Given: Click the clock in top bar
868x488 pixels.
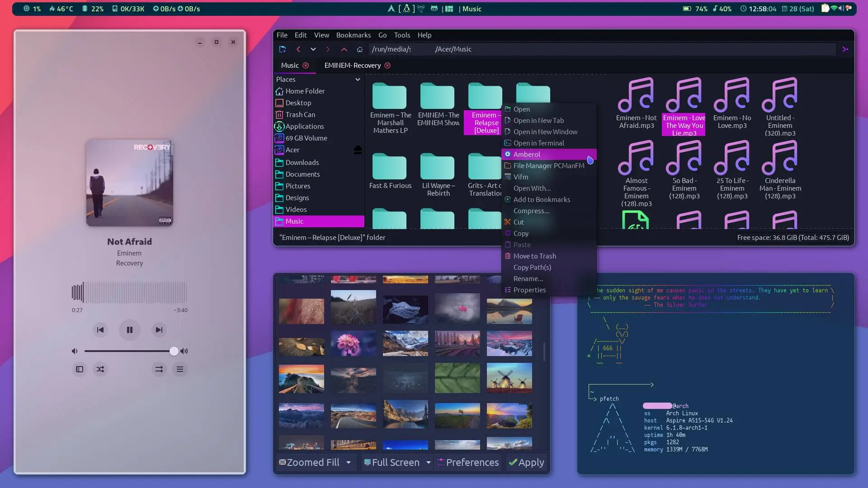Looking at the screenshot, I should coord(758,9).
